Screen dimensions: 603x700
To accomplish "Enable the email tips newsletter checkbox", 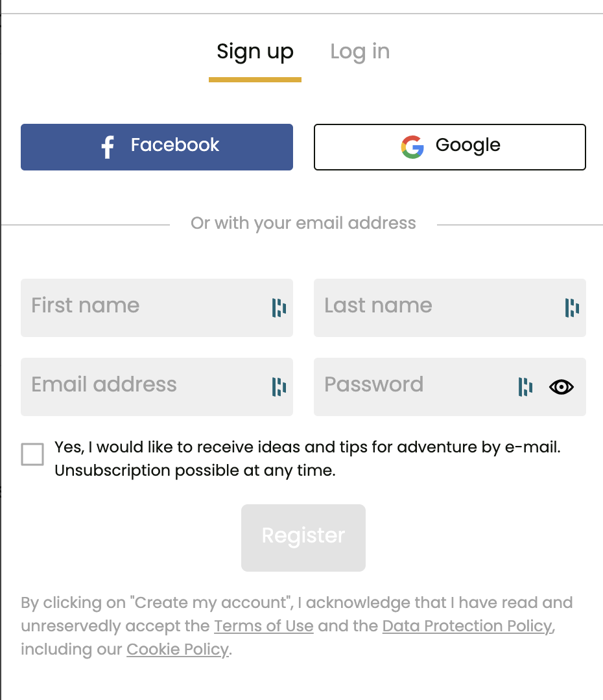I will point(32,454).
